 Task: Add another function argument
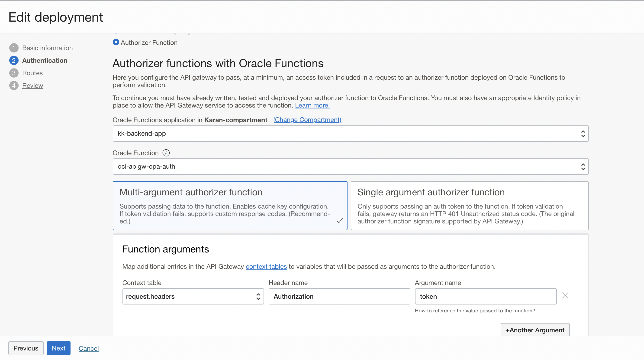[x=535, y=330]
